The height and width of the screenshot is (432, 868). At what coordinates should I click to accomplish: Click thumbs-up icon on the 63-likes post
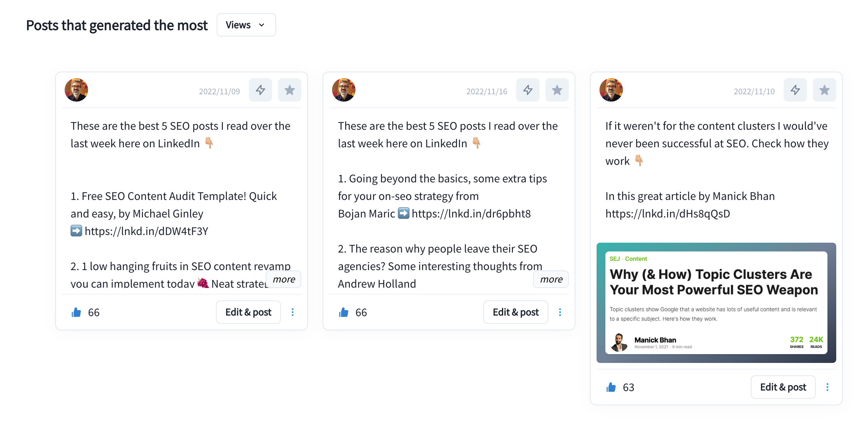click(611, 387)
